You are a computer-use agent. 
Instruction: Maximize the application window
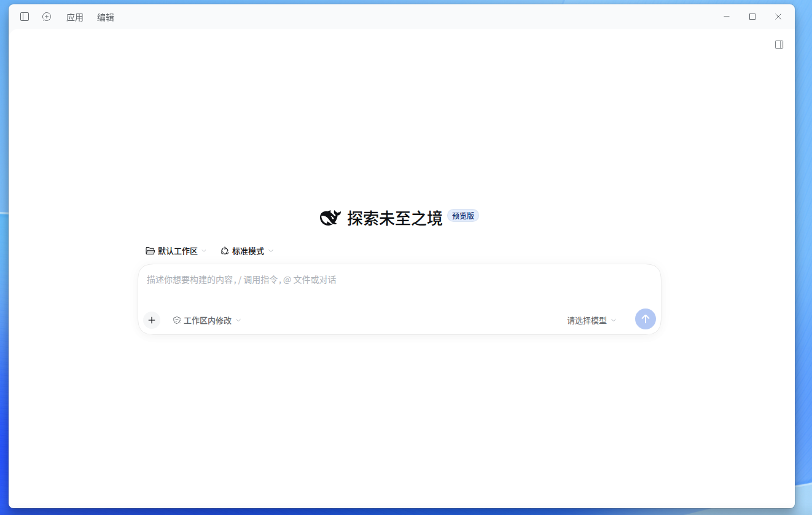click(752, 17)
